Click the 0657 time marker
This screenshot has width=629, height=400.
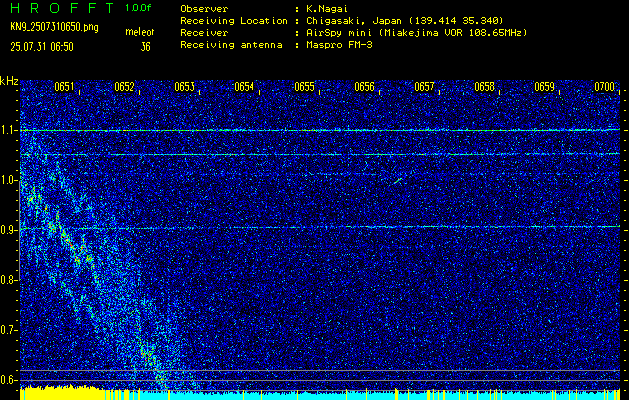424,87
